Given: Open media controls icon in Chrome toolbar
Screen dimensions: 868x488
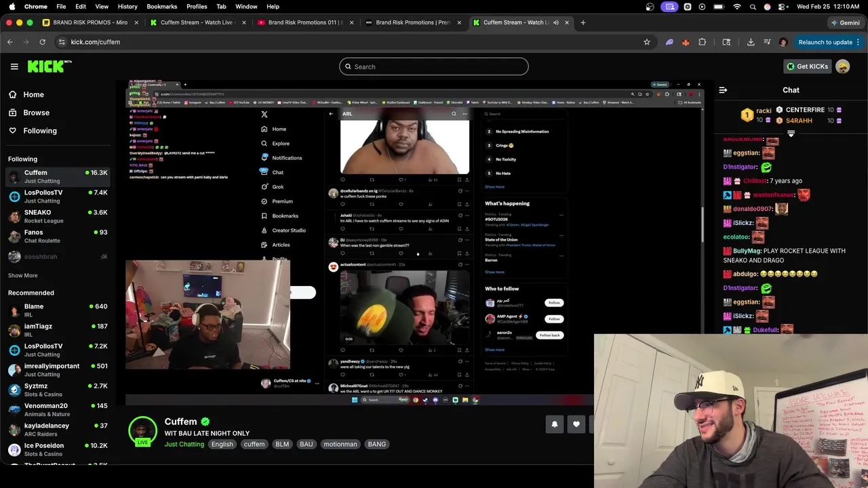Looking at the screenshot, I should pos(767,42).
